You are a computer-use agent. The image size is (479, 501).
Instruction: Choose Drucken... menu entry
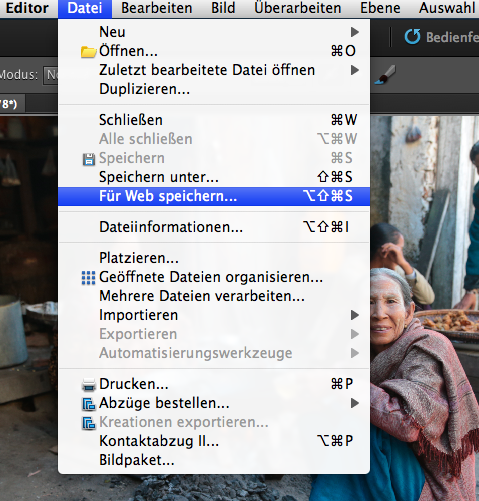(x=214, y=384)
